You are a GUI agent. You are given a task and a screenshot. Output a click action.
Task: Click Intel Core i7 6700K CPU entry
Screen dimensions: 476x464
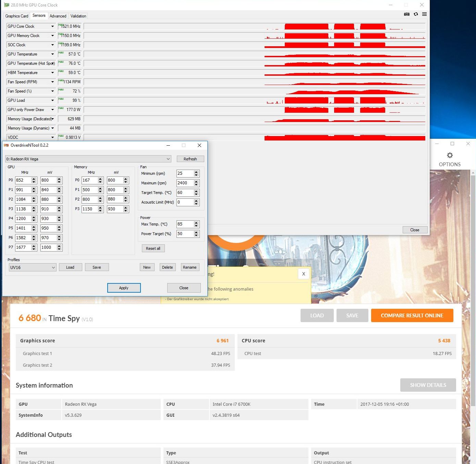point(231,404)
